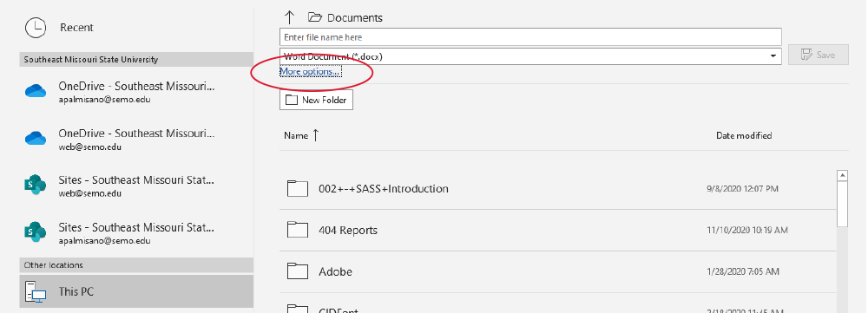Sort by Date modified column header
The width and height of the screenshot is (868, 313).
point(744,135)
